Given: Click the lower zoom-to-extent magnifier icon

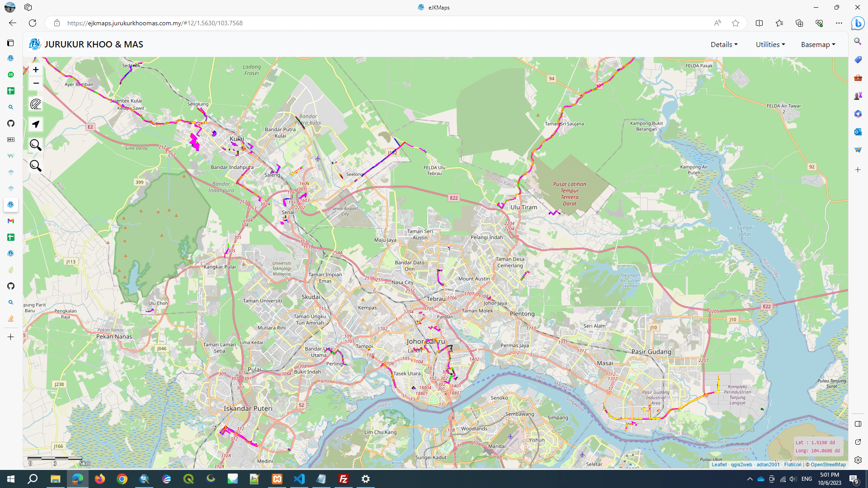Looking at the screenshot, I should [x=35, y=166].
